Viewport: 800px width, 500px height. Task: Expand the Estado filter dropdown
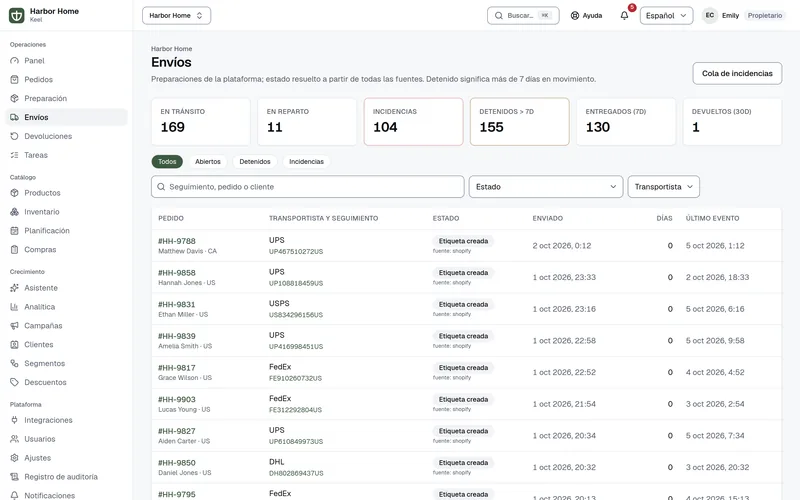pos(546,187)
